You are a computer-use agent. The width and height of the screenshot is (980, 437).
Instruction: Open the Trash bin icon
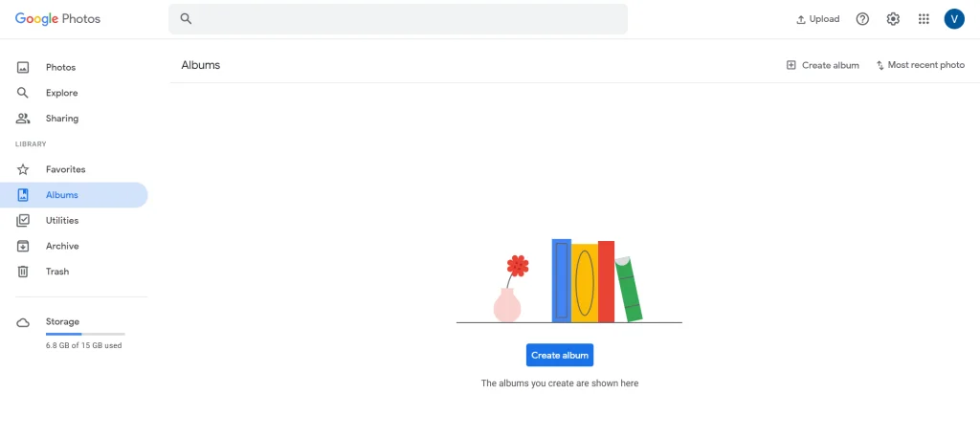(x=23, y=272)
